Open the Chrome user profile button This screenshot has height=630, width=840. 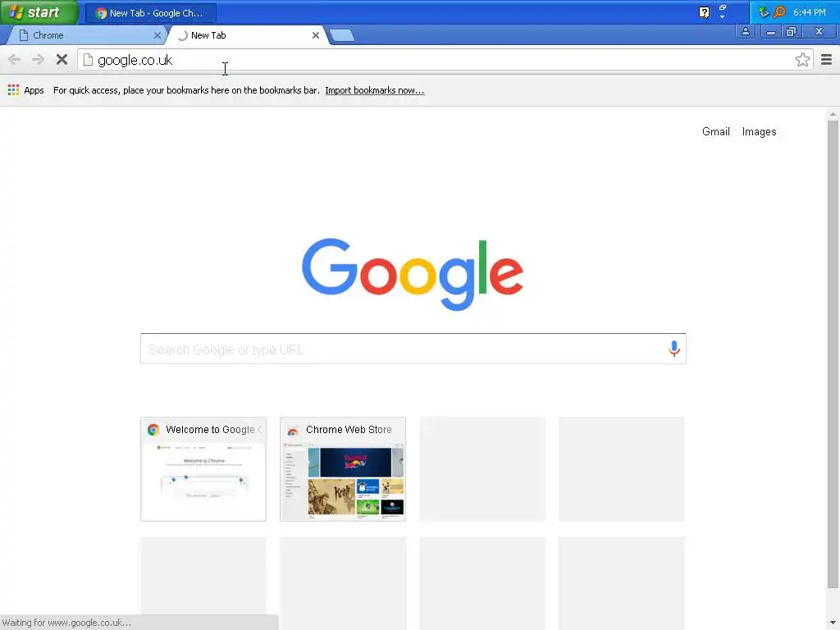745,32
